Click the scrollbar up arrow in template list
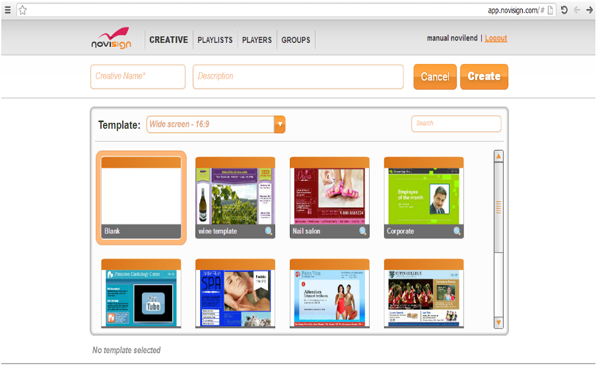 498,156
